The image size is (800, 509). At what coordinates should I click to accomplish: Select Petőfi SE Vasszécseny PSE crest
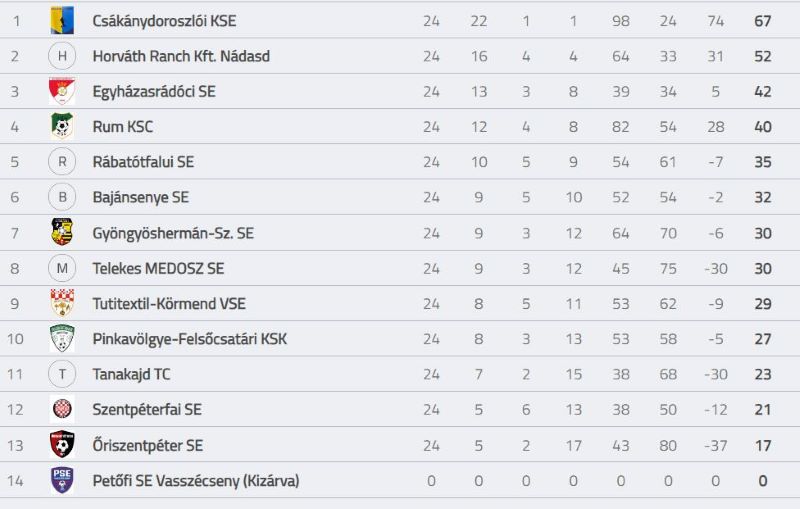(62, 480)
